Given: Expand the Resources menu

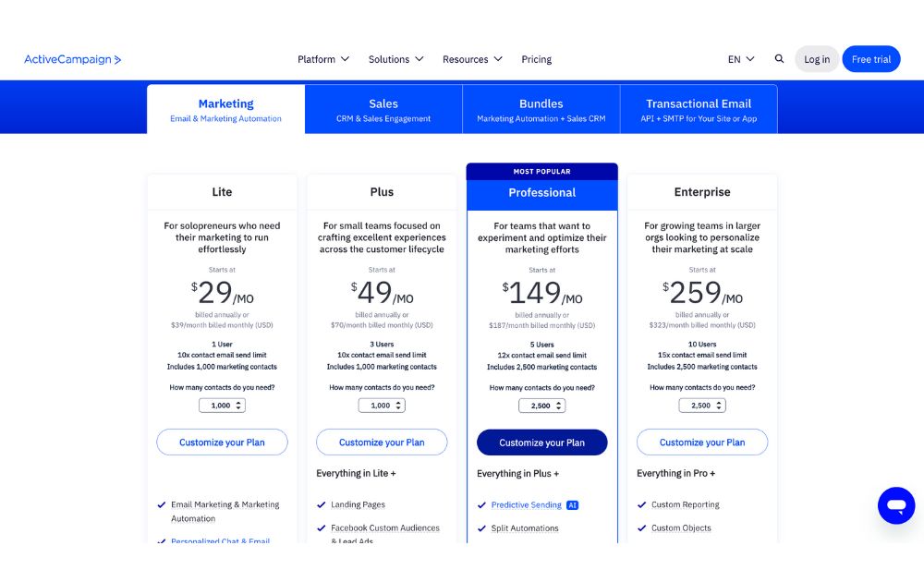Looking at the screenshot, I should (x=472, y=59).
